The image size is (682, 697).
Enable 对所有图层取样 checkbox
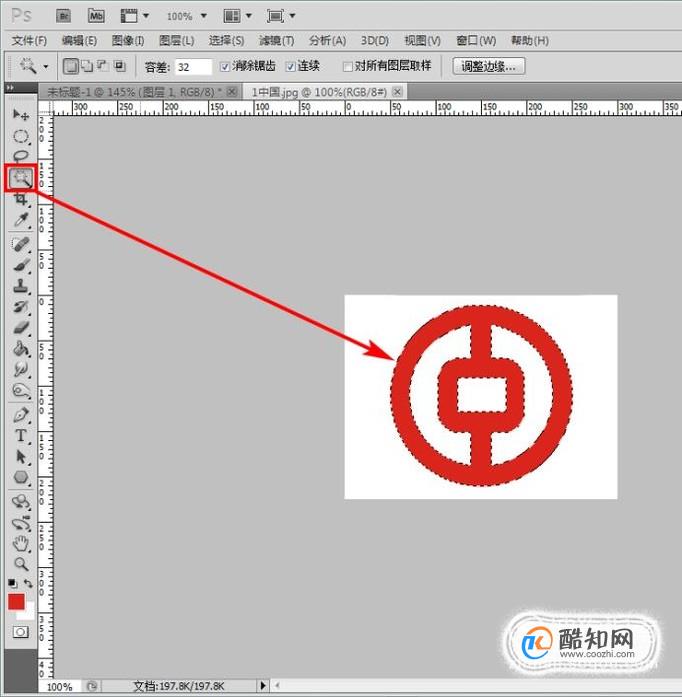point(348,67)
